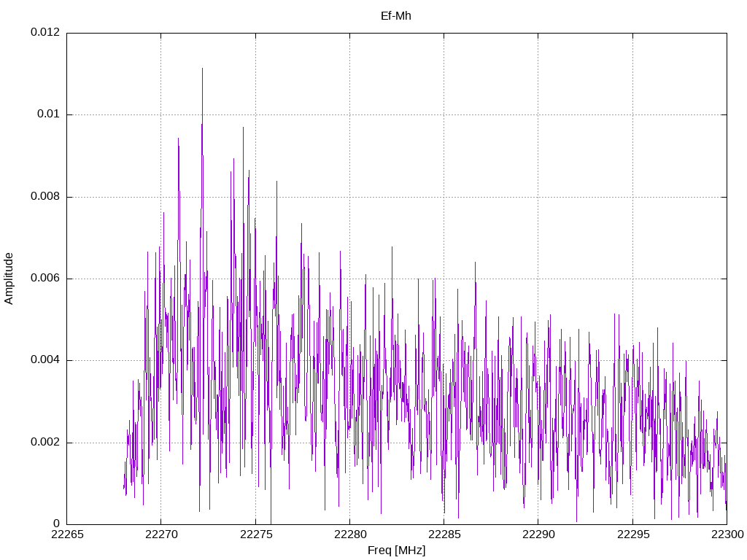Click x-axis tick value 22275

pos(256,534)
